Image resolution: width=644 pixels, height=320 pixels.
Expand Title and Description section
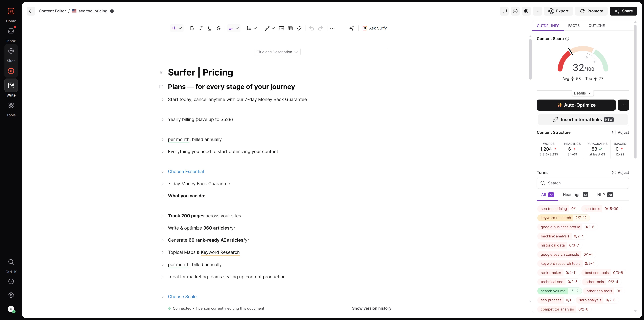[x=277, y=52]
